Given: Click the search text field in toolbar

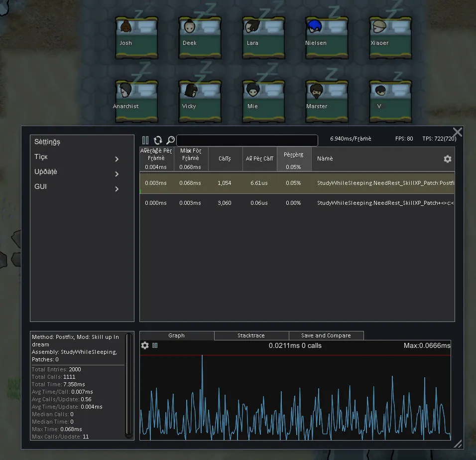Looking at the screenshot, I should (x=247, y=141).
